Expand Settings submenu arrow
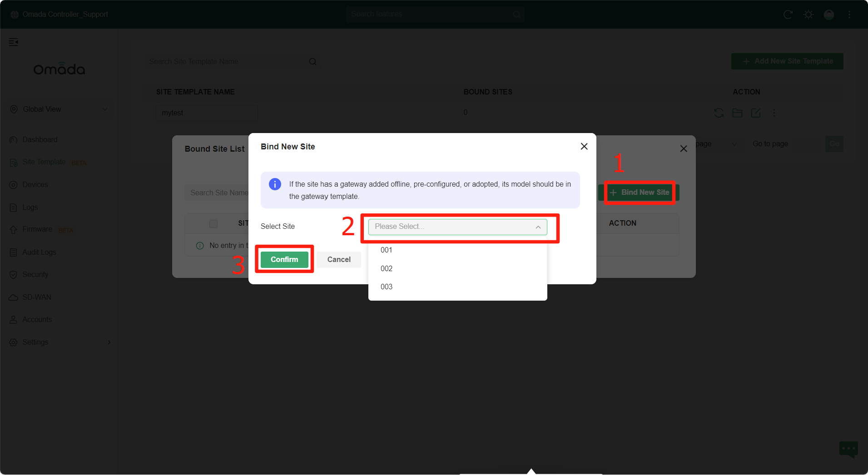 point(109,342)
